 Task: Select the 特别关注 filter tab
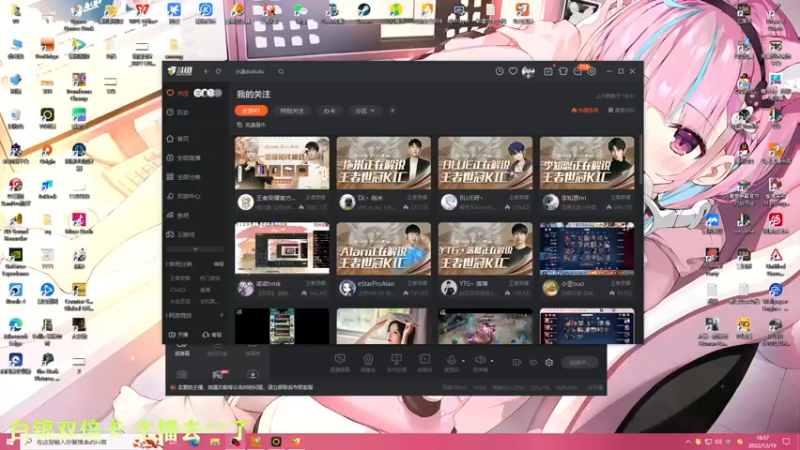coord(292,111)
